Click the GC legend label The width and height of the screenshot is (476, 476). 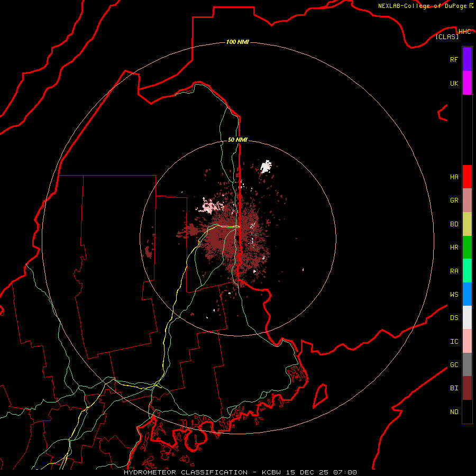pyautogui.click(x=454, y=364)
